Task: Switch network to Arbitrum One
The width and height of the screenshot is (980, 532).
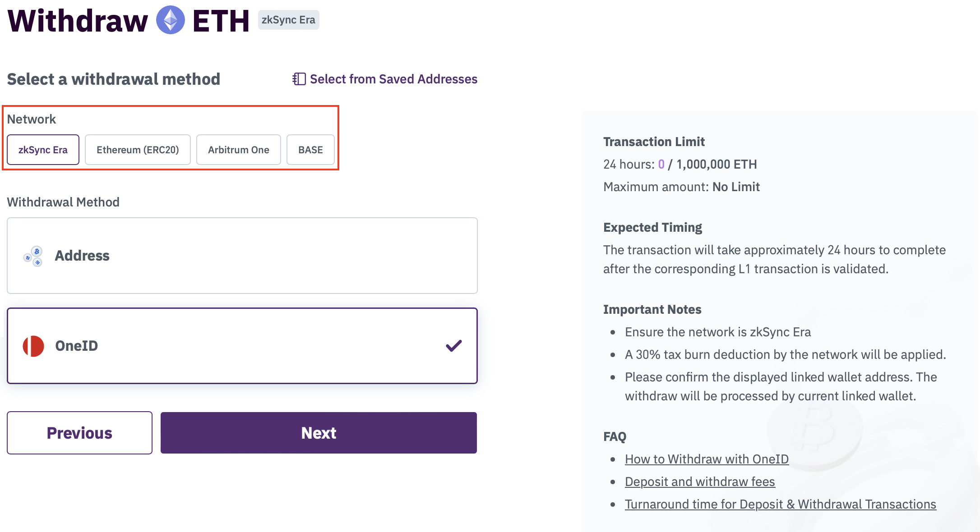Action: coord(239,150)
